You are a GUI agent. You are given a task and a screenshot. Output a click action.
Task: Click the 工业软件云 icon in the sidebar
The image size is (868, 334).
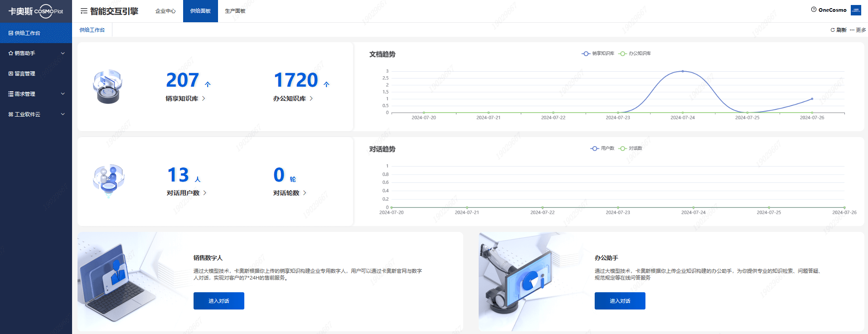[11, 114]
